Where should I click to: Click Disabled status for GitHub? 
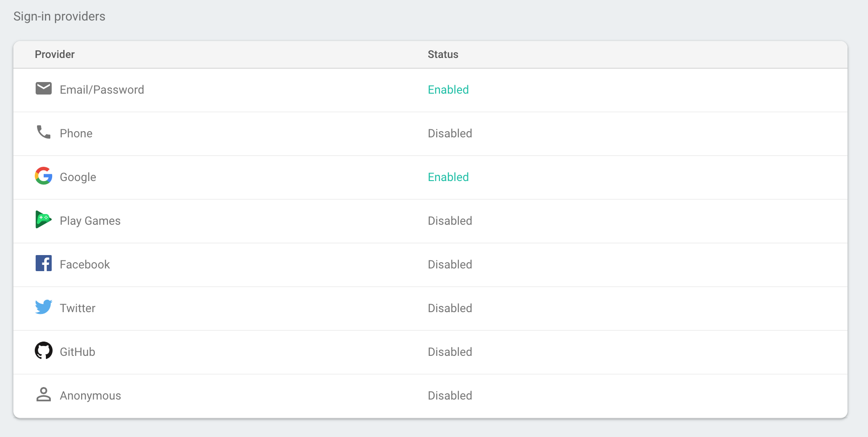(450, 352)
